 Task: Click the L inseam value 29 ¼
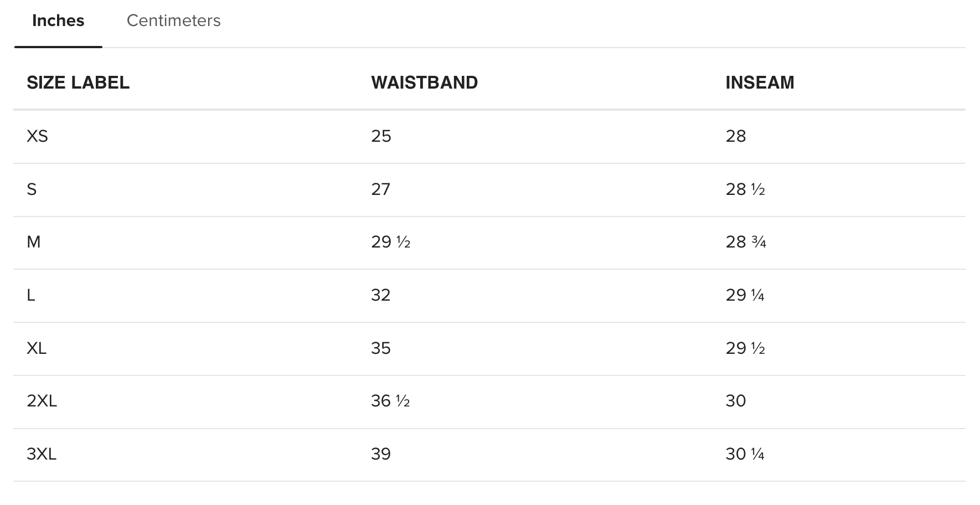[745, 295]
